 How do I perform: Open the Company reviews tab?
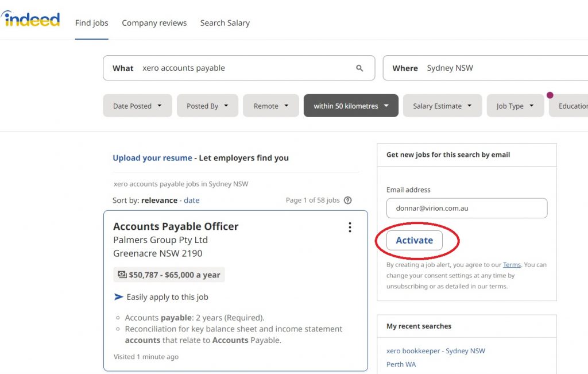[154, 23]
